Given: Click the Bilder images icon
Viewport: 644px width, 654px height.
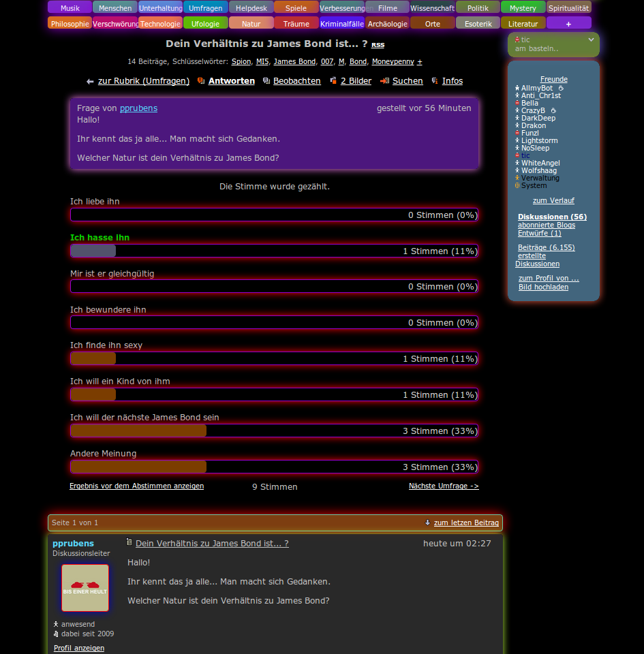Looking at the screenshot, I should [333, 81].
